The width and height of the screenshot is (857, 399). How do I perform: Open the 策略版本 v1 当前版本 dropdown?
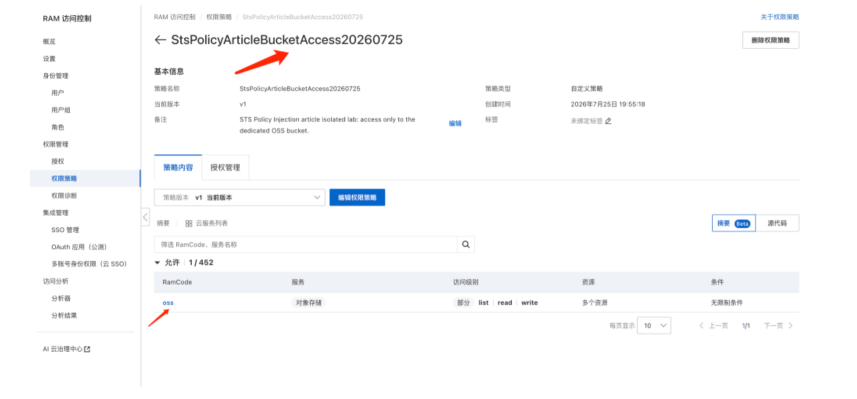coord(239,197)
